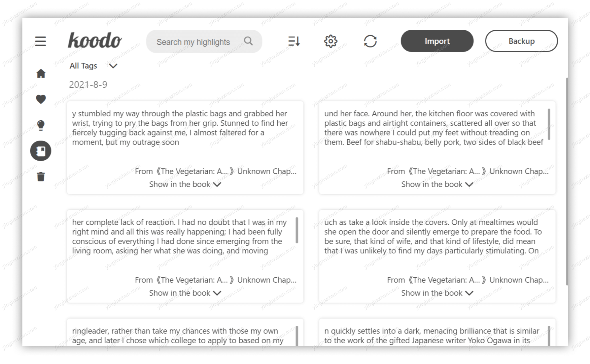Click the ideas lightbulb icon

41,125
